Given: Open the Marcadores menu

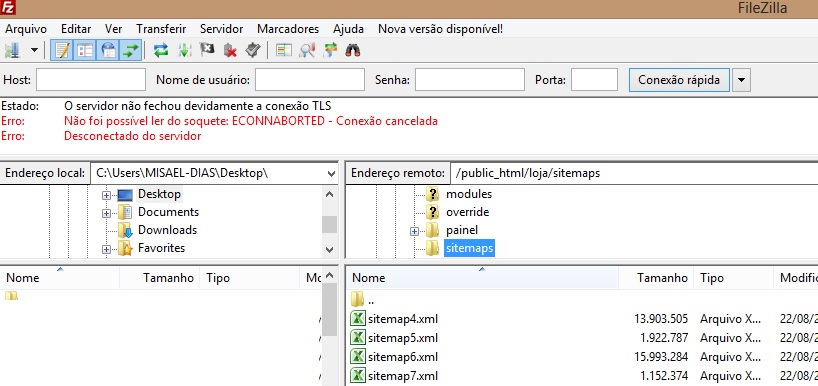Looking at the screenshot, I should pyautogui.click(x=287, y=29).
